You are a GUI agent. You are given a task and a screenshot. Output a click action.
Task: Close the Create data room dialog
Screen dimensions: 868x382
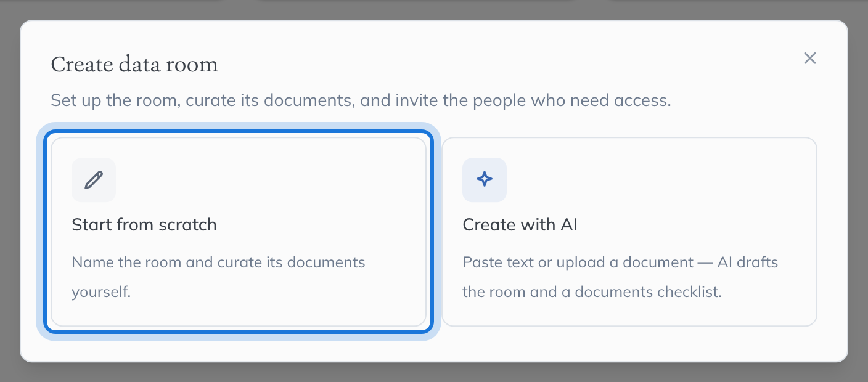(x=809, y=58)
